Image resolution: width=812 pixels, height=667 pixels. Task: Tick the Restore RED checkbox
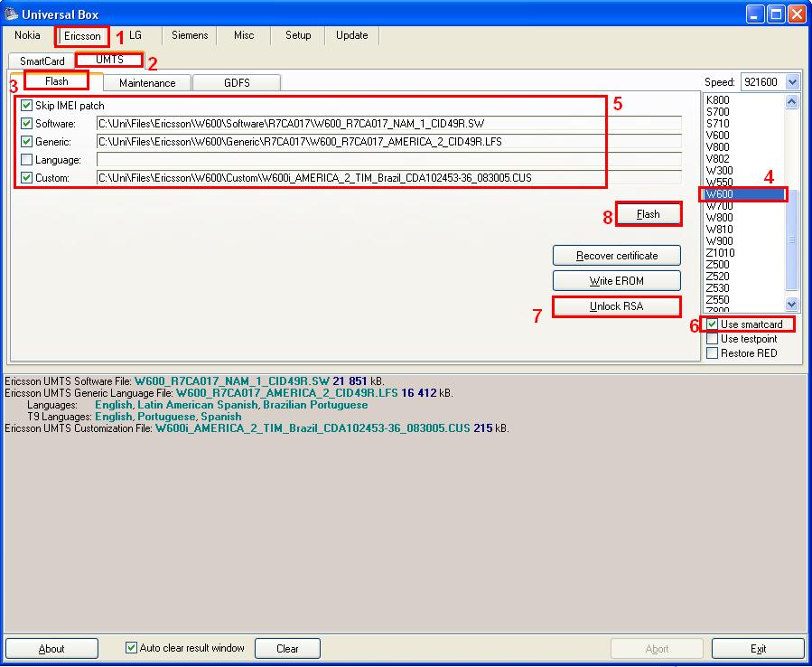[713, 353]
